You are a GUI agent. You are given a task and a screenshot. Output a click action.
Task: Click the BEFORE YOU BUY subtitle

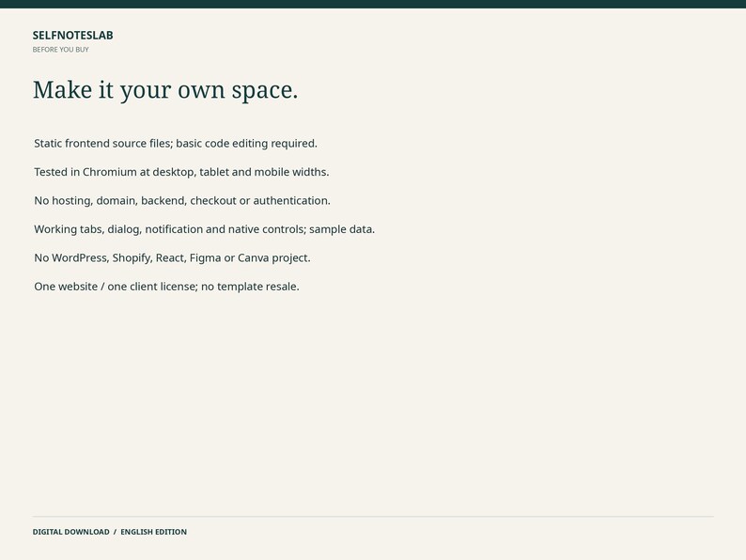click(60, 50)
